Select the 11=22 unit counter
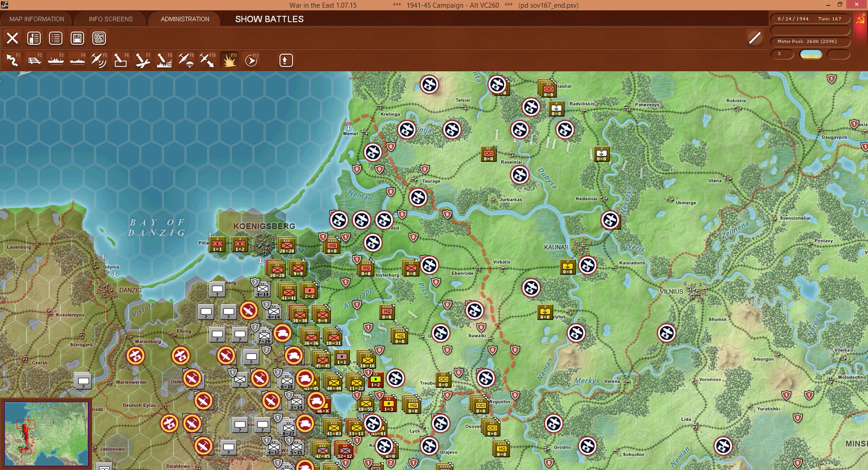 tap(356, 383)
